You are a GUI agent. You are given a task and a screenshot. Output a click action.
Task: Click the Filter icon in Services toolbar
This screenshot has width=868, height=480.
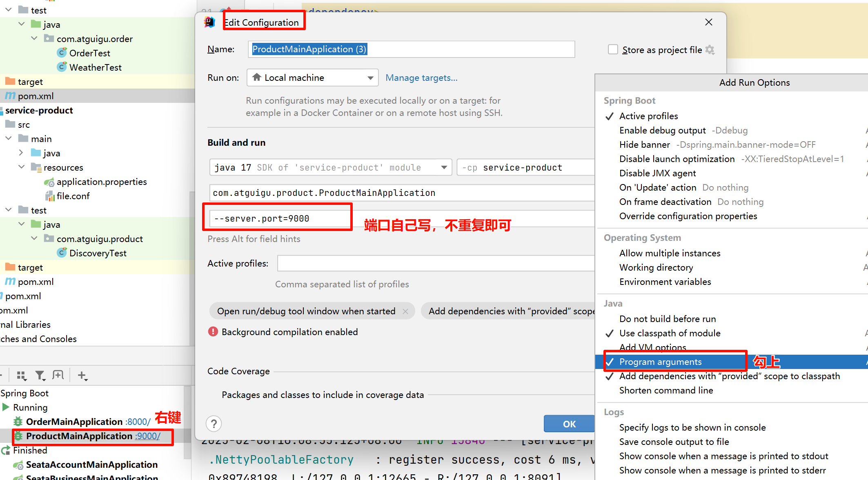tap(40, 375)
